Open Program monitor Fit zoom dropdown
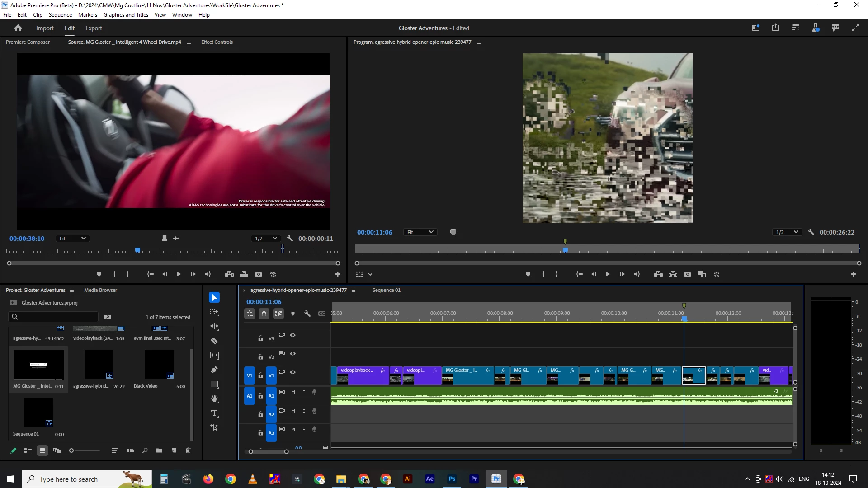 pos(420,232)
